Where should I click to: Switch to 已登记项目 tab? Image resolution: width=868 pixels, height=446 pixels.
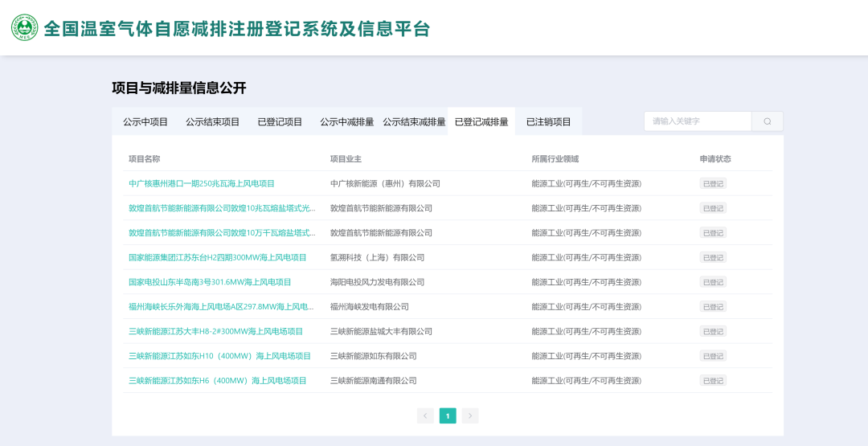280,121
